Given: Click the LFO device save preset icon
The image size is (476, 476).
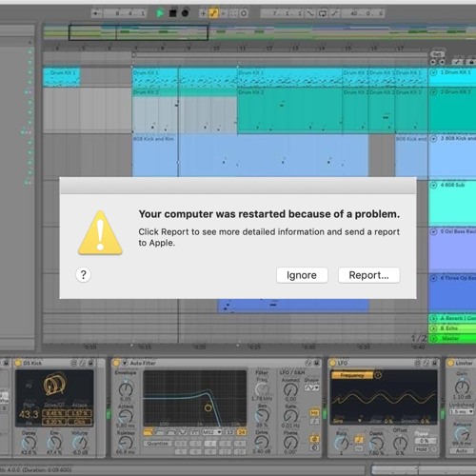Looking at the screenshot, I should click(434, 363).
